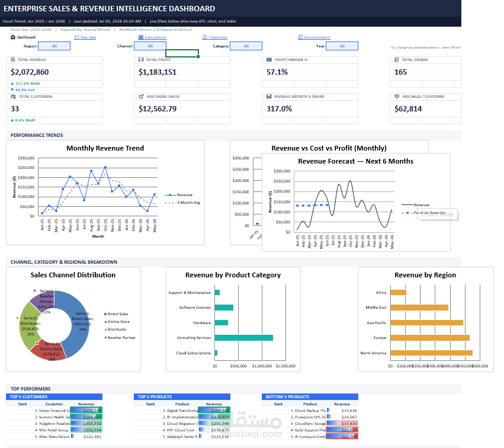This screenshot has height=448, width=504.
Task: Open the Documentation sheet link
Action: 317,37
